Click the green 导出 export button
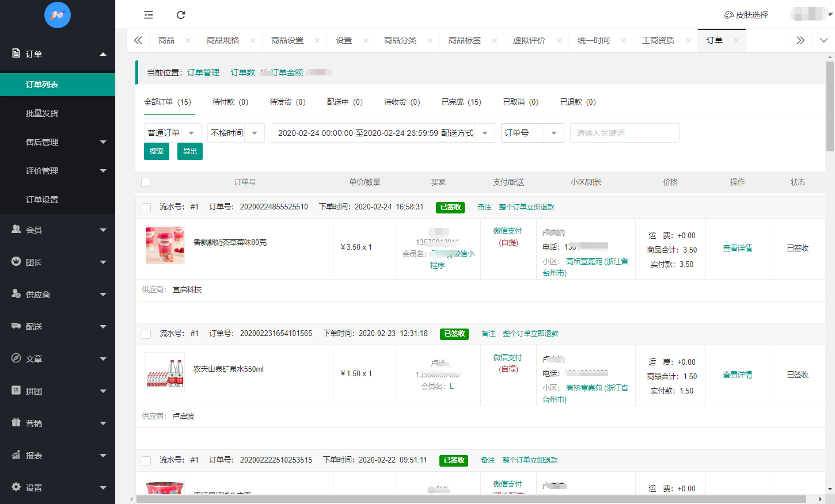This screenshot has width=835, height=504. click(190, 151)
